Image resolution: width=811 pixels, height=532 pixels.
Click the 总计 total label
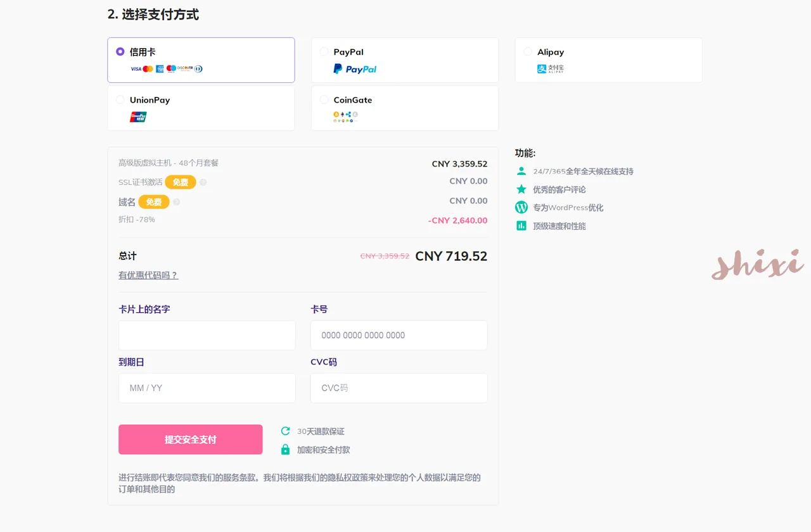127,256
